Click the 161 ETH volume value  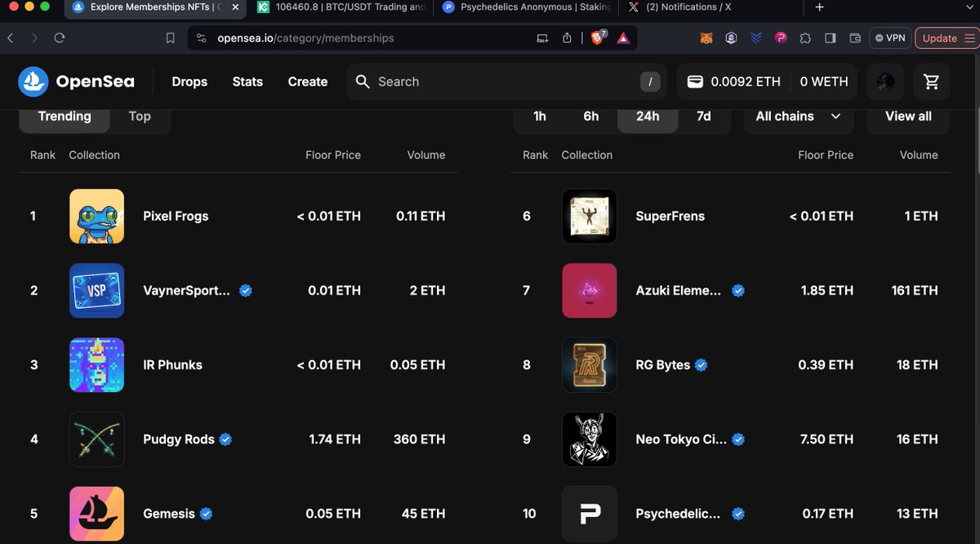915,291
